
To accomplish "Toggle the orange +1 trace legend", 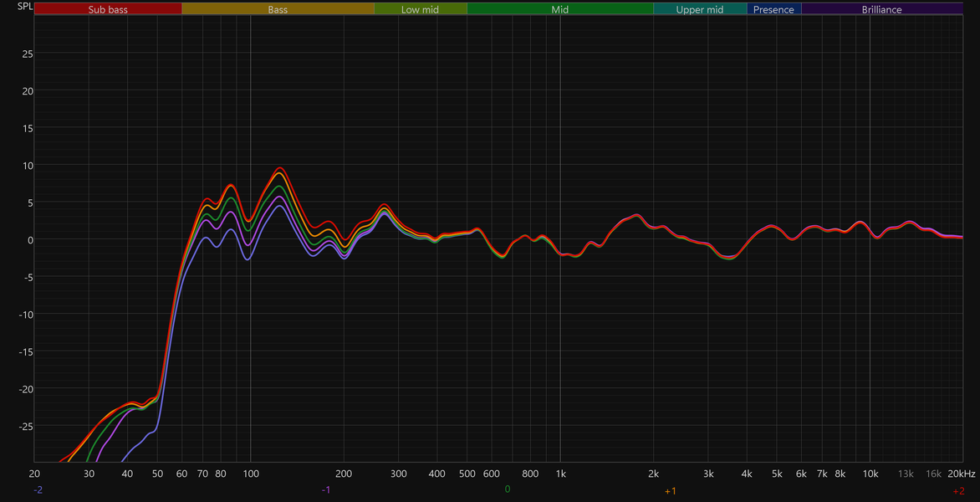I will coord(671,491).
